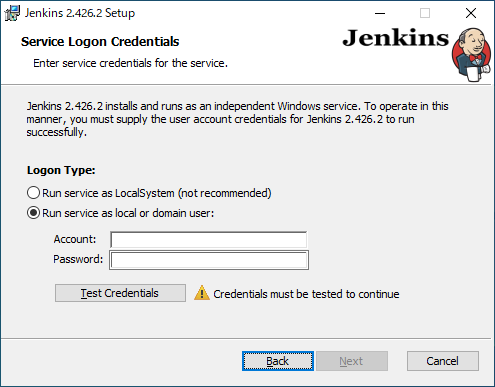Click the Account label text

[x=75, y=239]
